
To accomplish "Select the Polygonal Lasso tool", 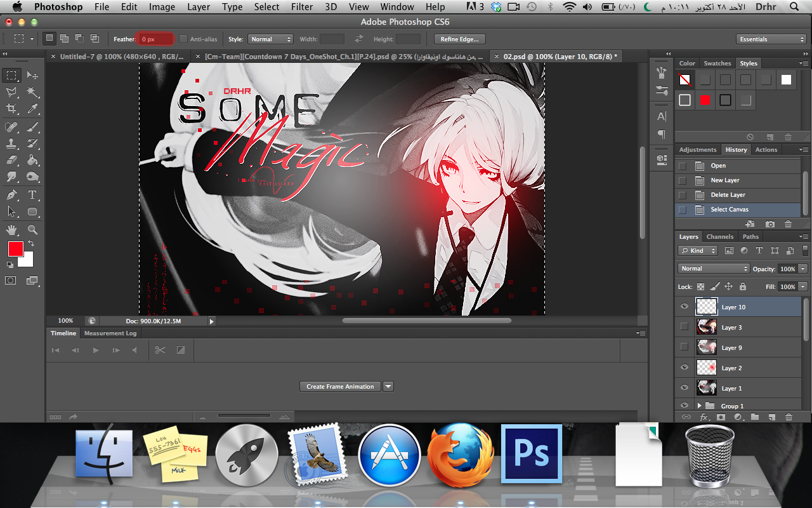I will click(11, 93).
